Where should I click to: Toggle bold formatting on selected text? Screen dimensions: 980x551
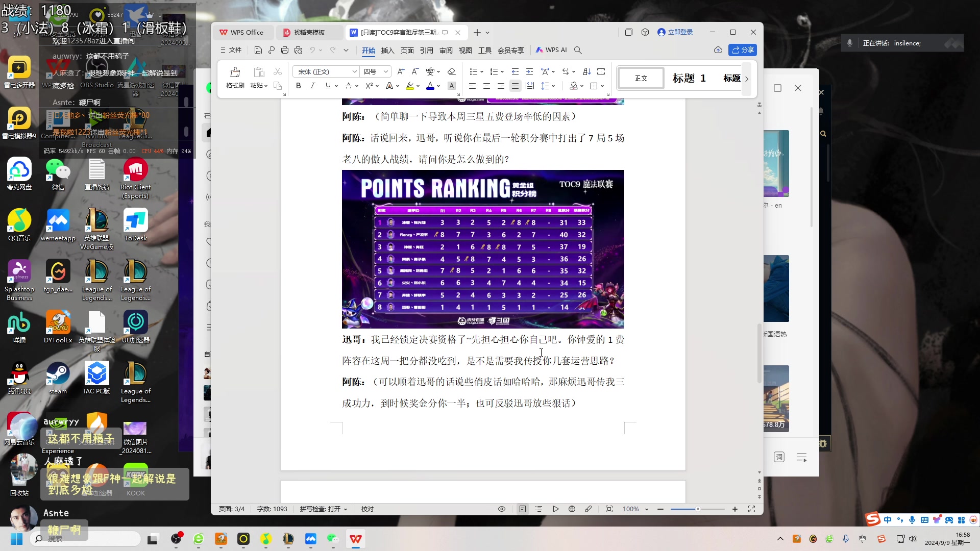[298, 86]
